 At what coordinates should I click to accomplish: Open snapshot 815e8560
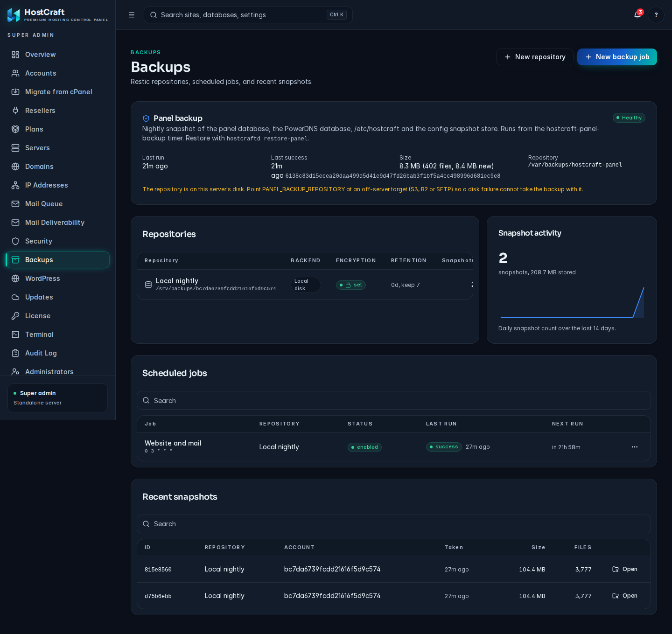(x=625, y=569)
